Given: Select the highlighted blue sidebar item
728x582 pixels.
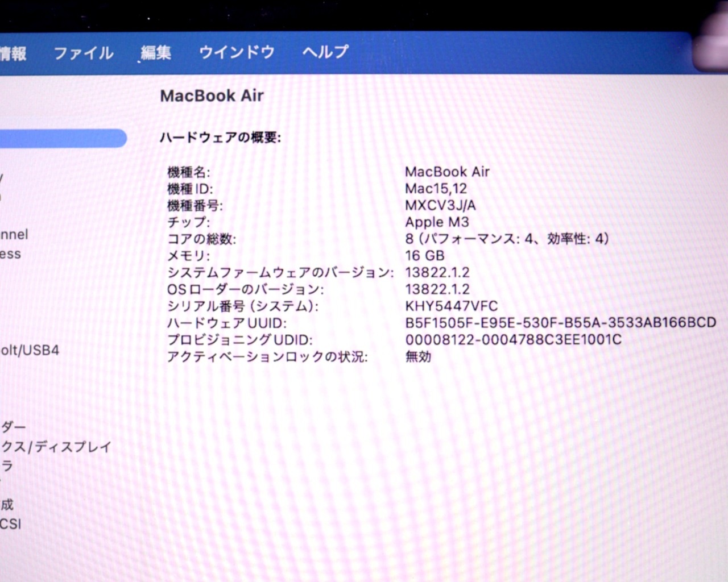Looking at the screenshot, I should tap(63, 138).
